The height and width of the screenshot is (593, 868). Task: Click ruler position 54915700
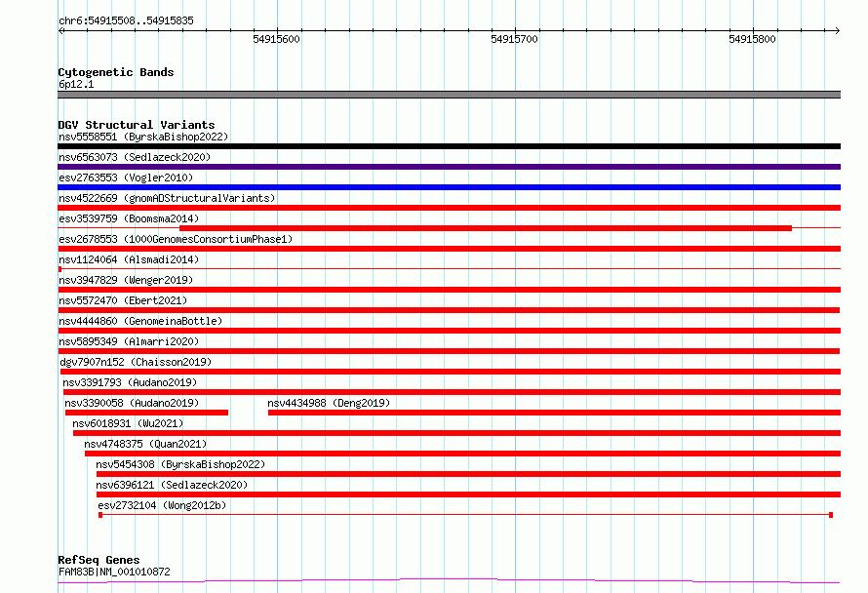click(514, 39)
